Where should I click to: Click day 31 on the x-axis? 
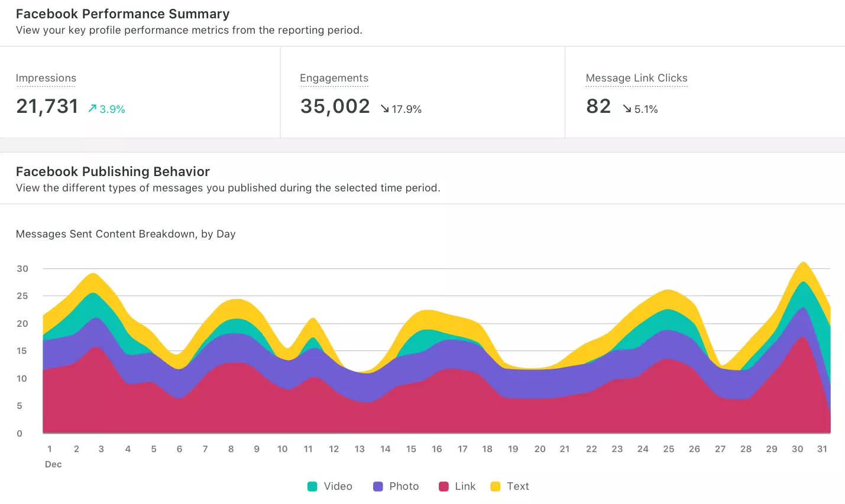(x=822, y=449)
